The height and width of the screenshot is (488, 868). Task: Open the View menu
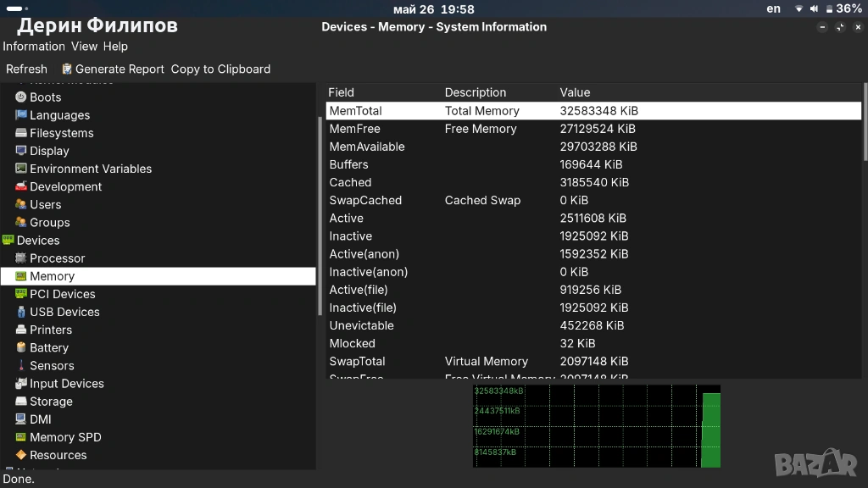coord(84,47)
